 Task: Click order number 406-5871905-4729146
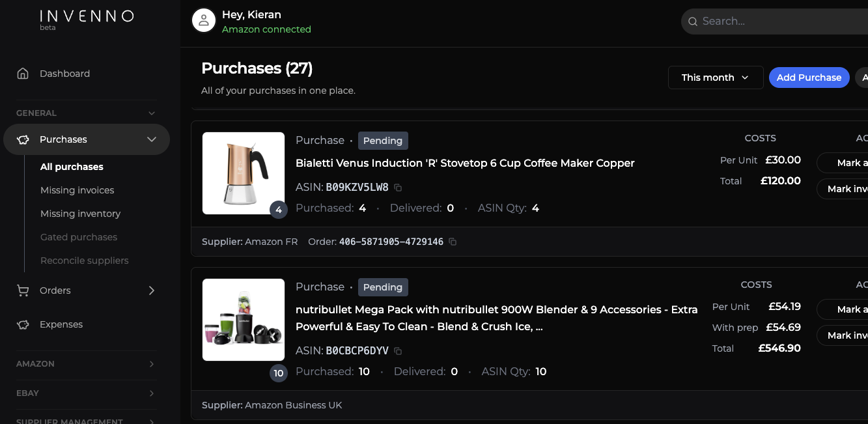pos(391,242)
